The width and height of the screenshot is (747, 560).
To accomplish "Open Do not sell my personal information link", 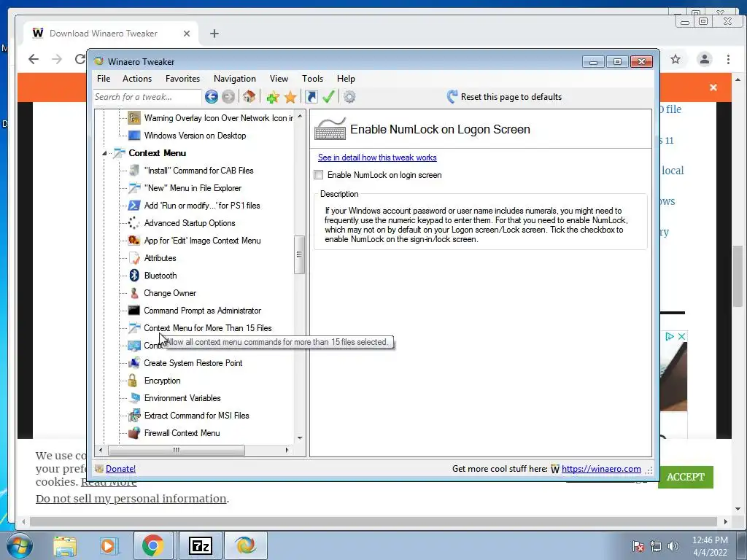I will pos(131,499).
